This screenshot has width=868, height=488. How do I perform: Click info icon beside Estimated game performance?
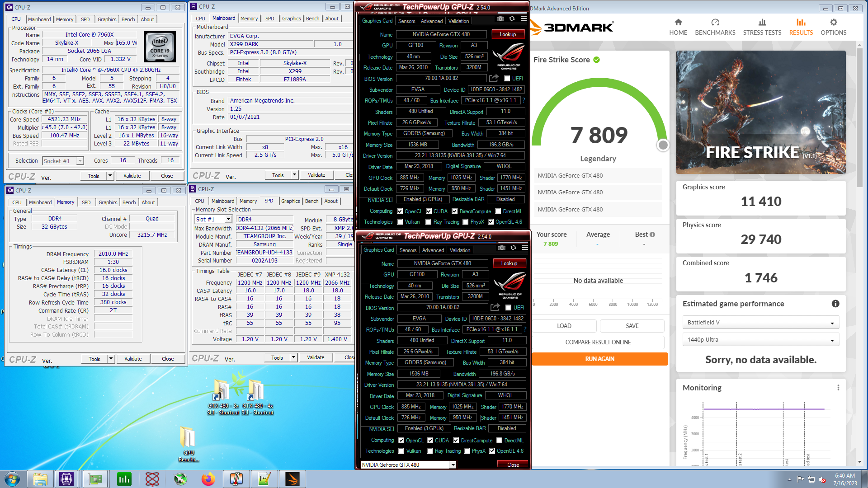click(x=835, y=304)
